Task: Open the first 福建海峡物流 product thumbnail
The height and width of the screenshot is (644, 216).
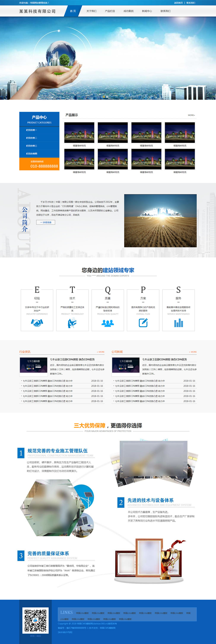Action: pyautogui.click(x=79, y=133)
